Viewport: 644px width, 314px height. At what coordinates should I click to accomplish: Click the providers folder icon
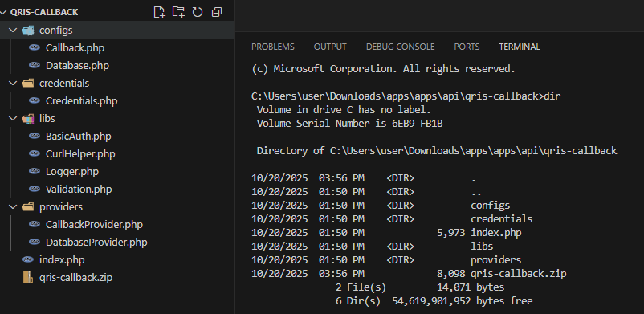(27, 206)
